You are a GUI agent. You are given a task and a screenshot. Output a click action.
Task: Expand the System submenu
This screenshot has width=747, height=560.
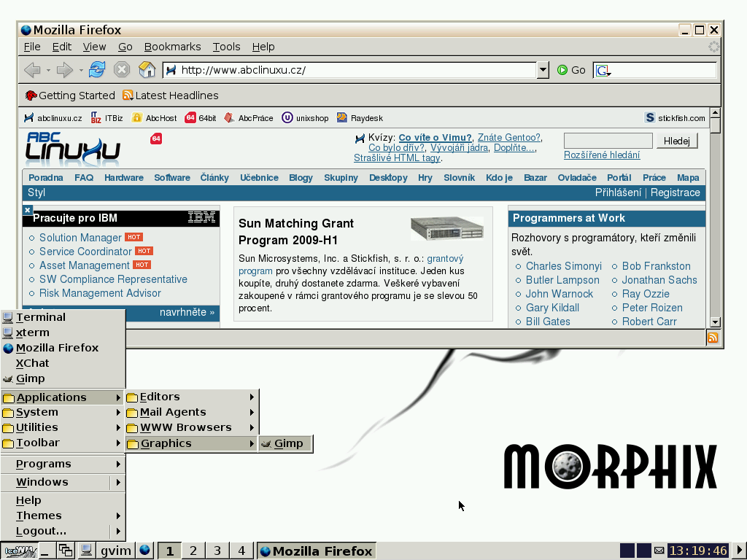[x=63, y=412]
